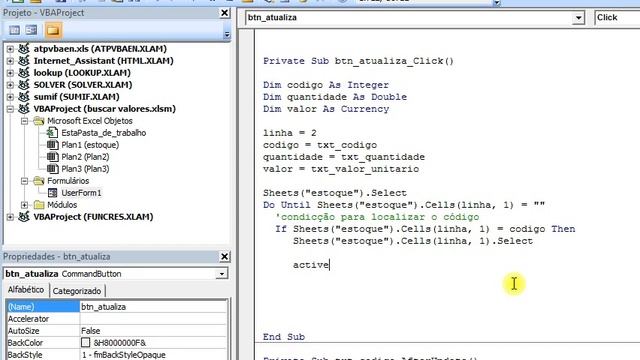Viewport: 640px width, 360px height.
Task: Switch to the Alfabético tab
Action: tap(26, 290)
